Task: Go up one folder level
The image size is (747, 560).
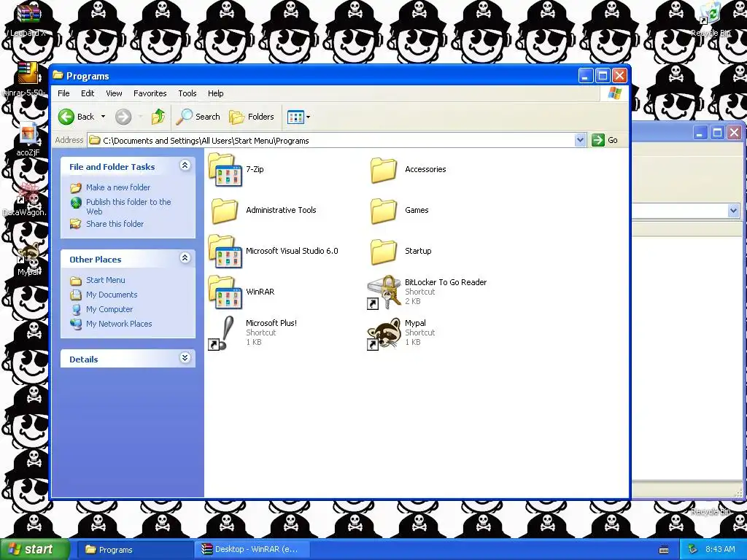Action: click(158, 117)
